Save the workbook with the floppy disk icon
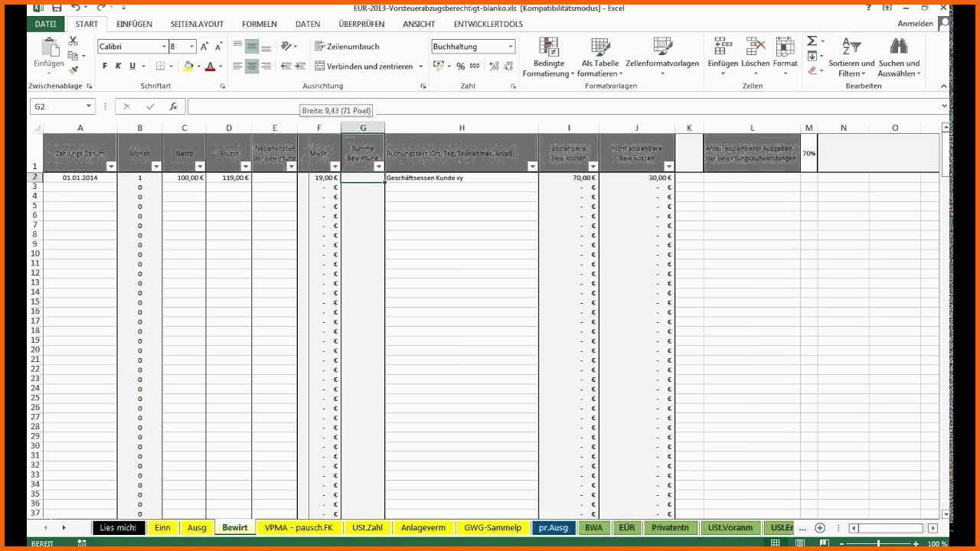980x551 pixels. click(57, 7)
